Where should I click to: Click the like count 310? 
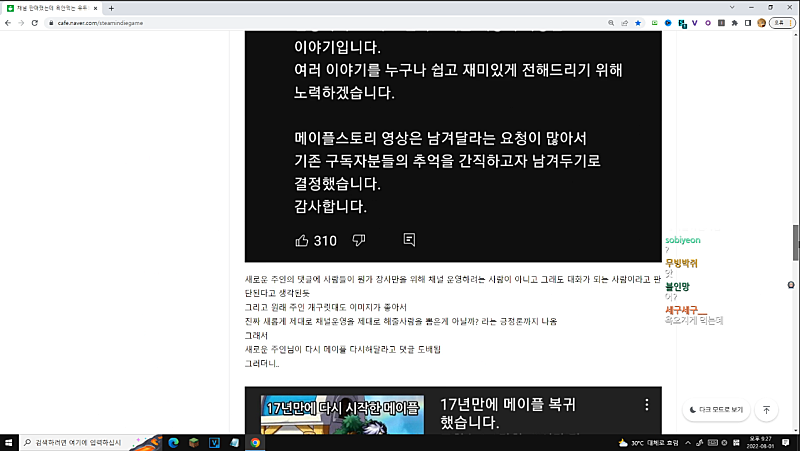(325, 241)
